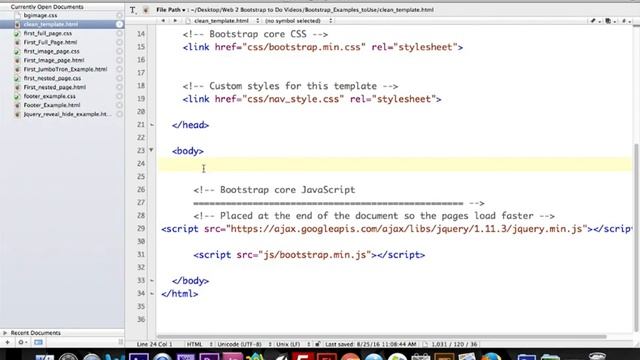Image resolution: width=640 pixels, height=360 pixels.
Task: Close first_image_page.css using its circle button
Action: pyautogui.click(x=119, y=51)
